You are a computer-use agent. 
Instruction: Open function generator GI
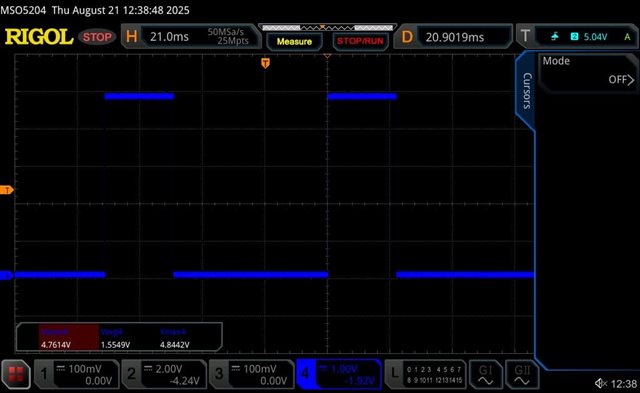tap(485, 374)
